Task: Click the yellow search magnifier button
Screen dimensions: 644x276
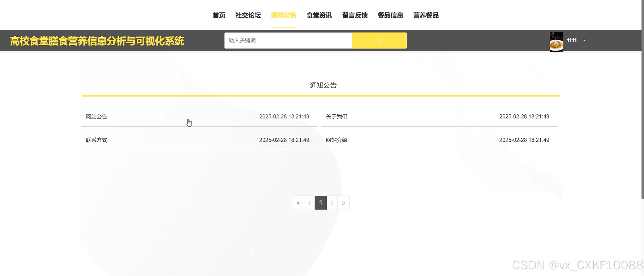Action: click(379, 40)
